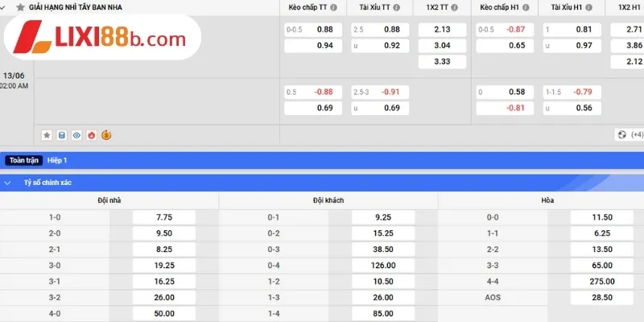Toggle the blue eye live-view icon
644x322 pixels.
point(76,135)
